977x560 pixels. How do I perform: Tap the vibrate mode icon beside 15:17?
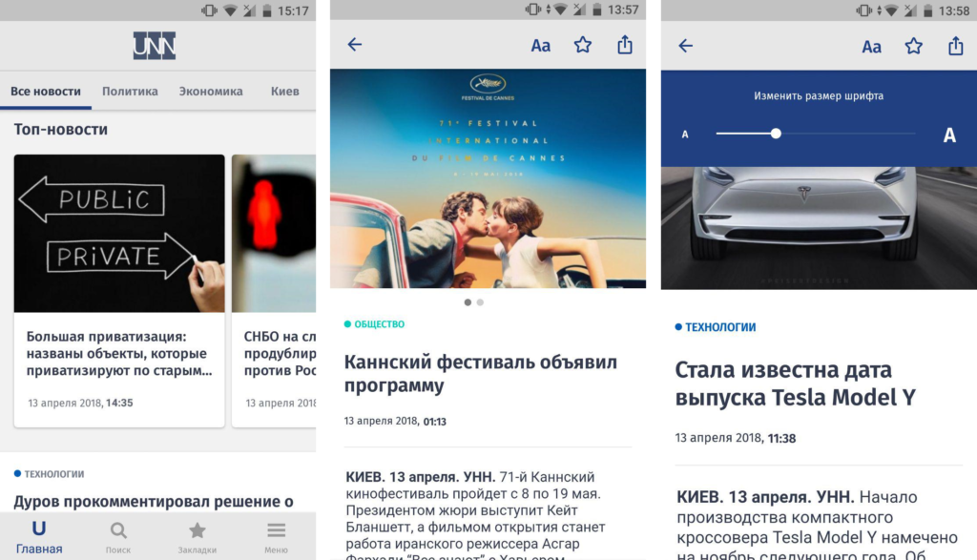coord(209,10)
